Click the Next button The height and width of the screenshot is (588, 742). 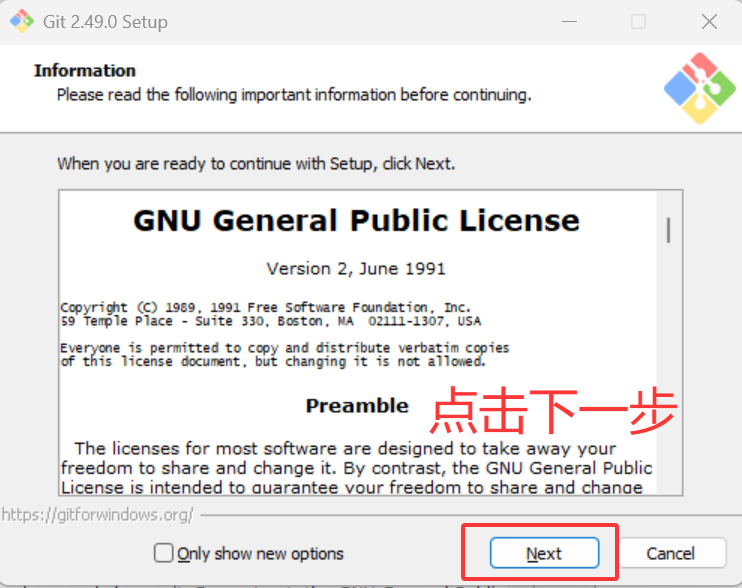tap(544, 553)
